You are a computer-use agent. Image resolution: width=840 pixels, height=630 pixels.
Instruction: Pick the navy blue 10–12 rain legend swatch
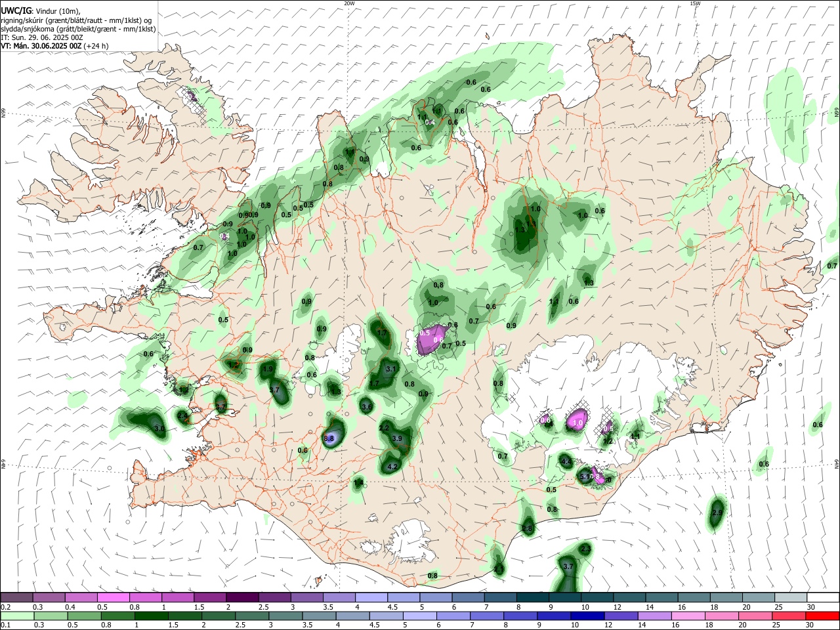tap(587, 616)
